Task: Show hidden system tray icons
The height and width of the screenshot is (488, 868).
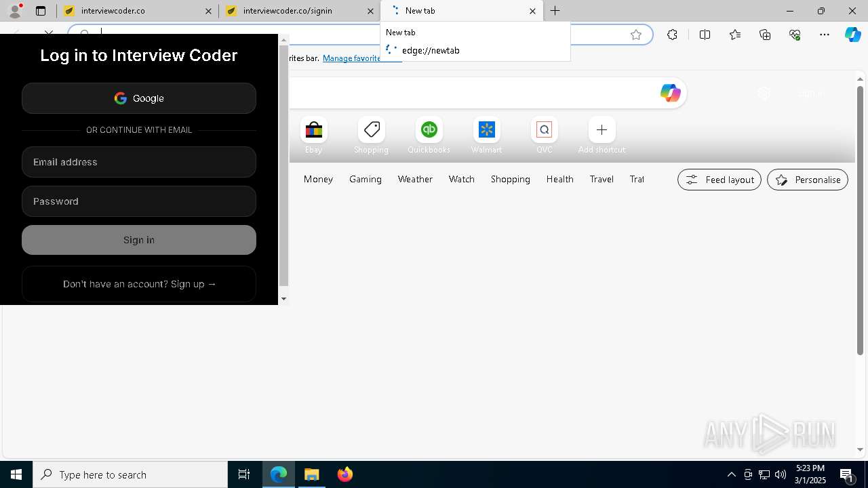Action: pos(731,474)
